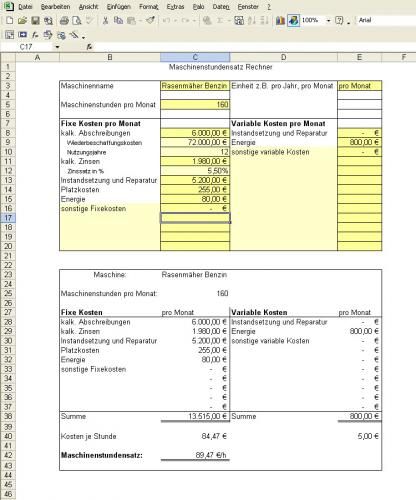The image size is (416, 500).
Task: Select Kosten je Stunde value 84,47 €
Action: click(x=195, y=436)
